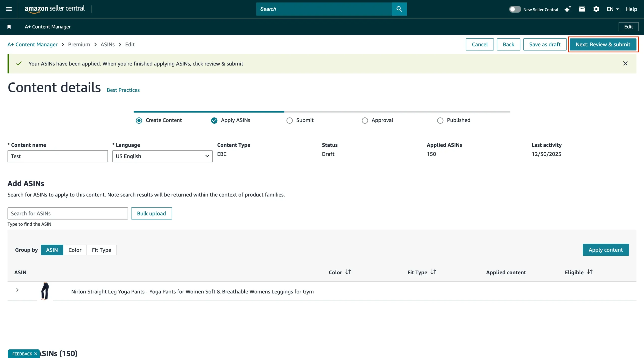Toggle the New Seller Central switch
Screen dimensions: 644x358
pos(515,9)
